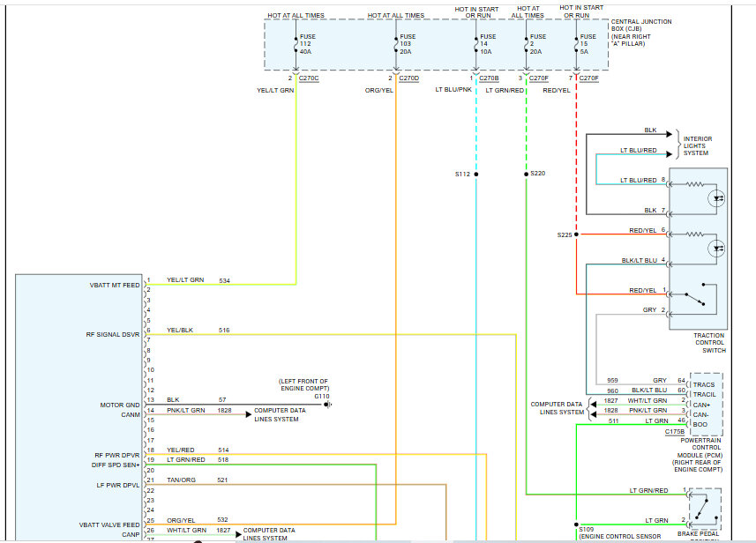The image size is (756, 543).
Task: Click connector label C270D
Action: pyautogui.click(x=408, y=78)
